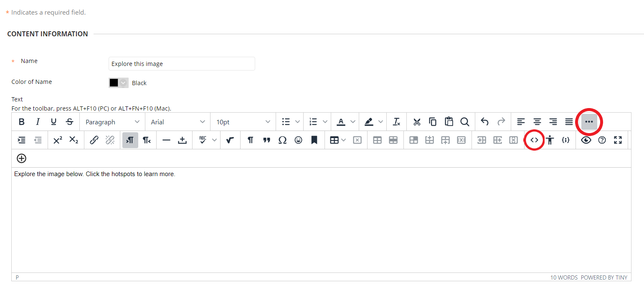Apply a numbered list
The width and height of the screenshot is (644, 290).
point(313,122)
